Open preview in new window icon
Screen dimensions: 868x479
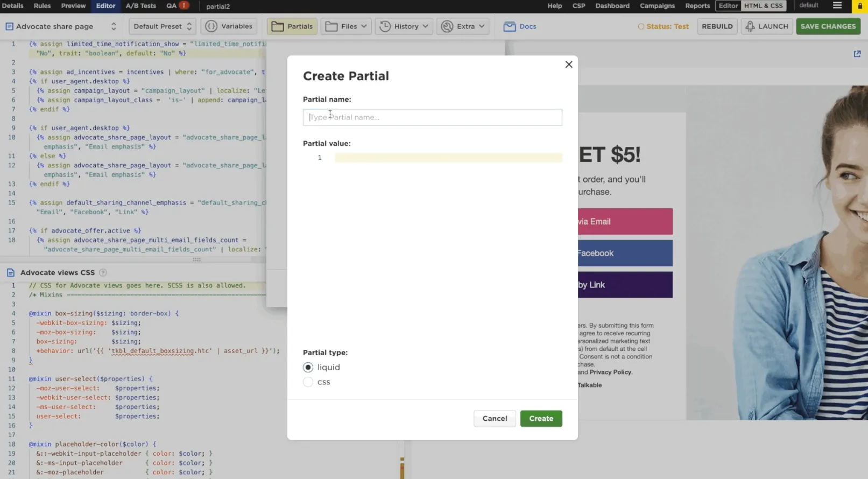click(x=857, y=54)
